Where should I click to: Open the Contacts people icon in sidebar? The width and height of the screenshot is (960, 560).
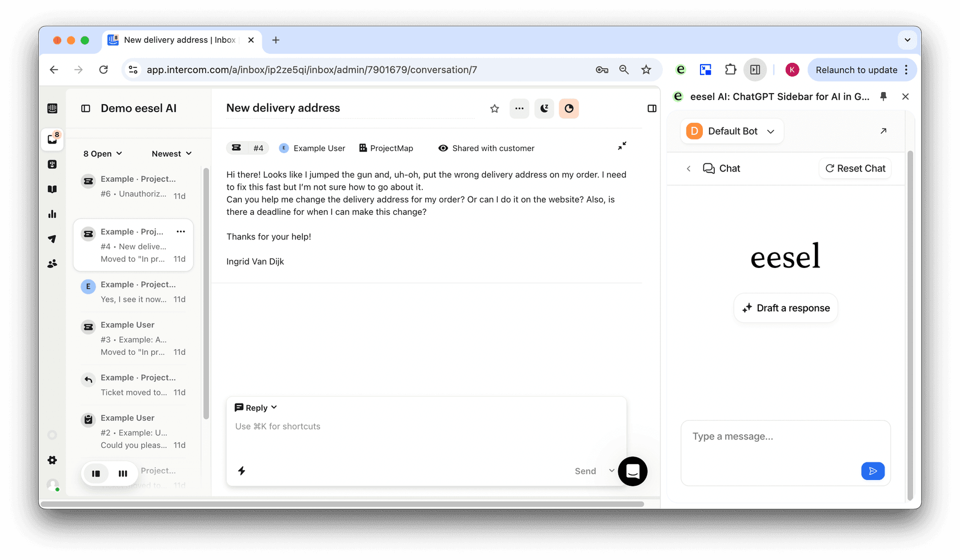click(52, 263)
